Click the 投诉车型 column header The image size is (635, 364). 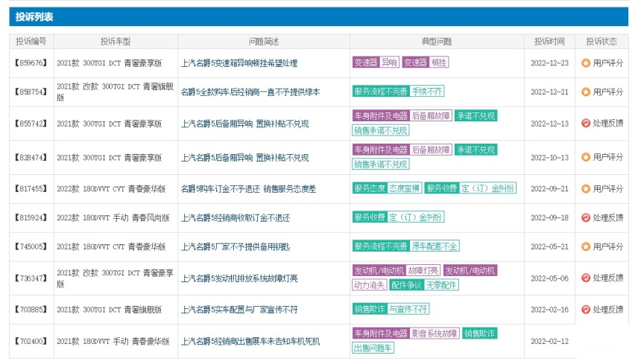click(116, 41)
